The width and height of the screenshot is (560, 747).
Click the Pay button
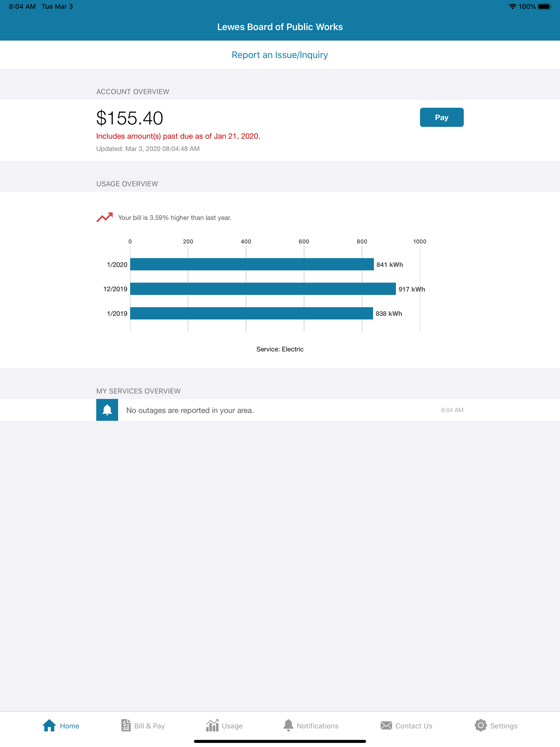point(442,117)
